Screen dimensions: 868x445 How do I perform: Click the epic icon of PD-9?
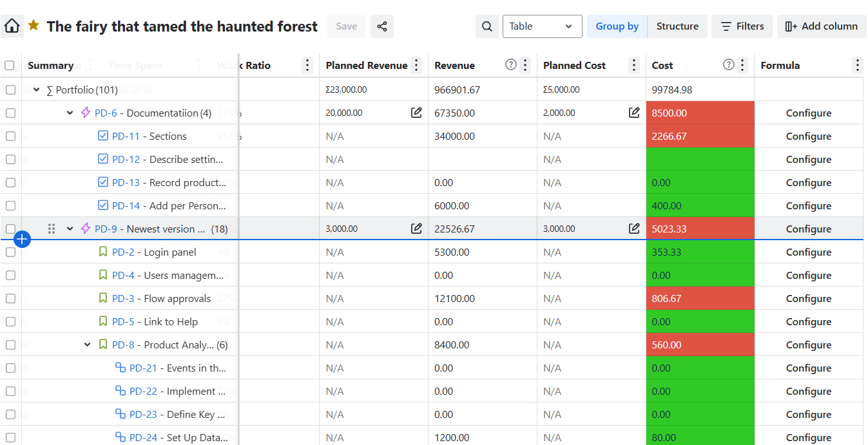click(86, 229)
